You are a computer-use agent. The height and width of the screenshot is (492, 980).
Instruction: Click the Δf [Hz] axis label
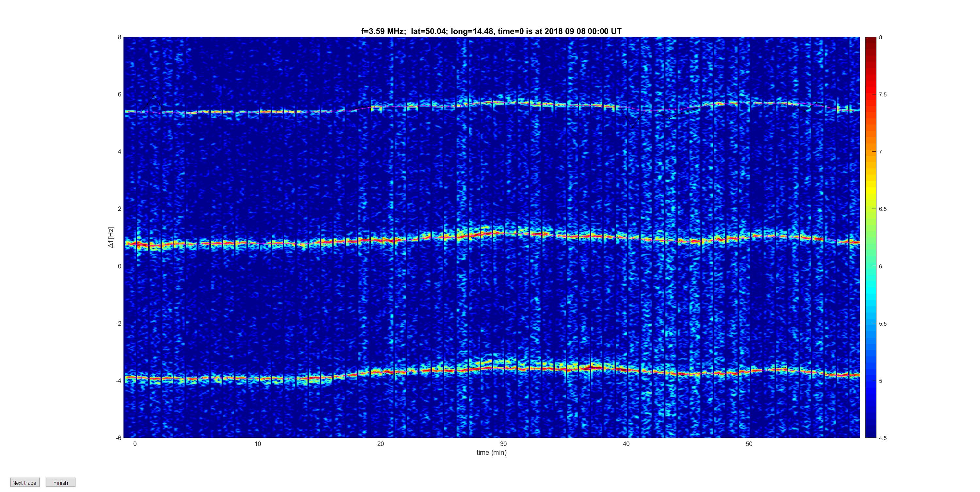point(111,238)
